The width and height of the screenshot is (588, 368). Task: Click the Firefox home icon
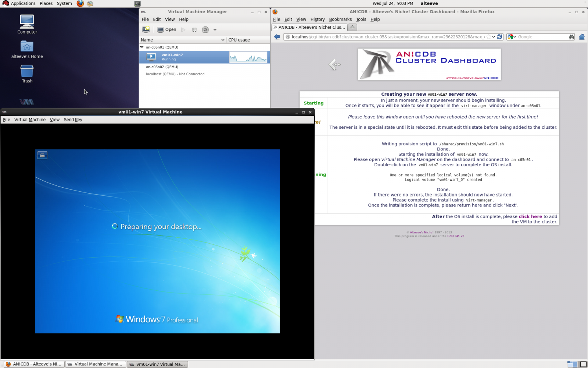[582, 37]
